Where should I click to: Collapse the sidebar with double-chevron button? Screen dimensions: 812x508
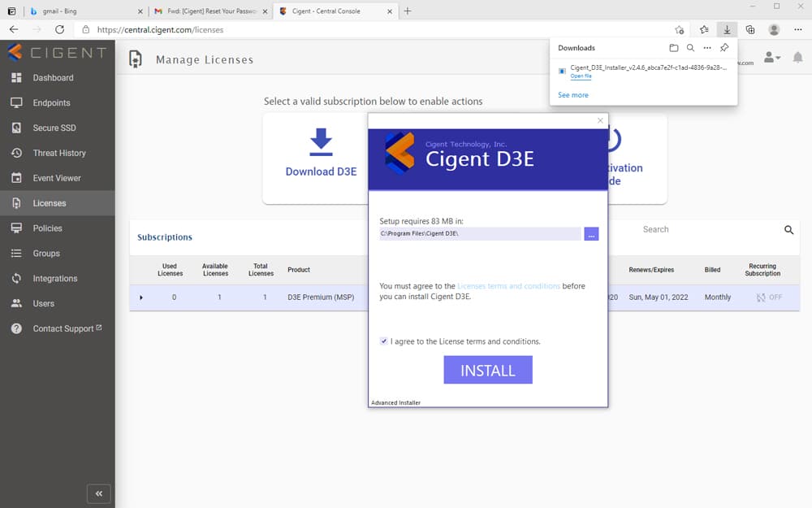(99, 493)
